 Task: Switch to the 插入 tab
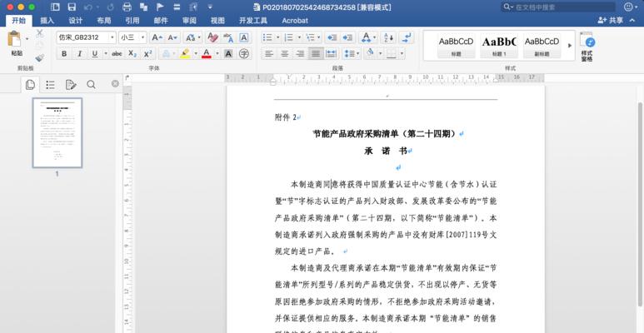tap(47, 21)
